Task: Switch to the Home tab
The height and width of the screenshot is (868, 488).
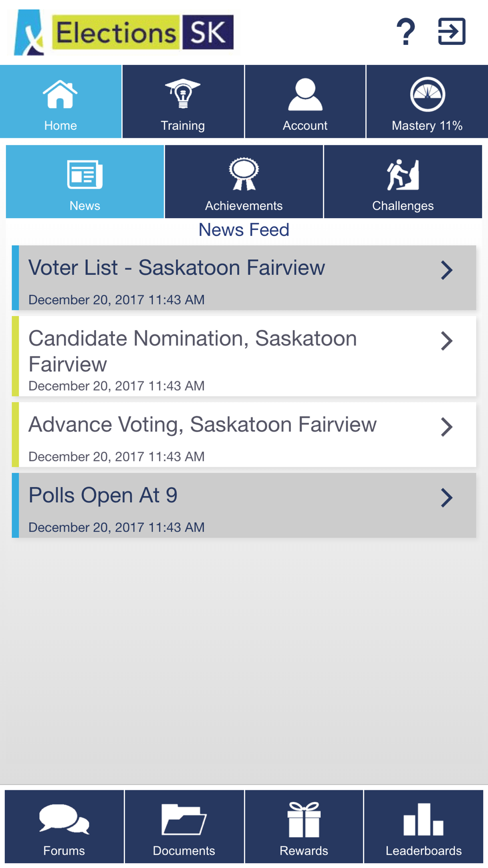Action: (61, 102)
